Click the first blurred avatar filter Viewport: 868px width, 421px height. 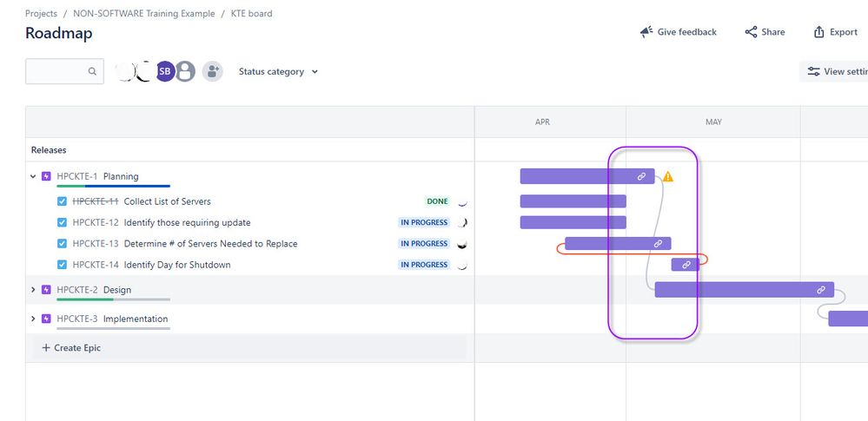[124, 71]
